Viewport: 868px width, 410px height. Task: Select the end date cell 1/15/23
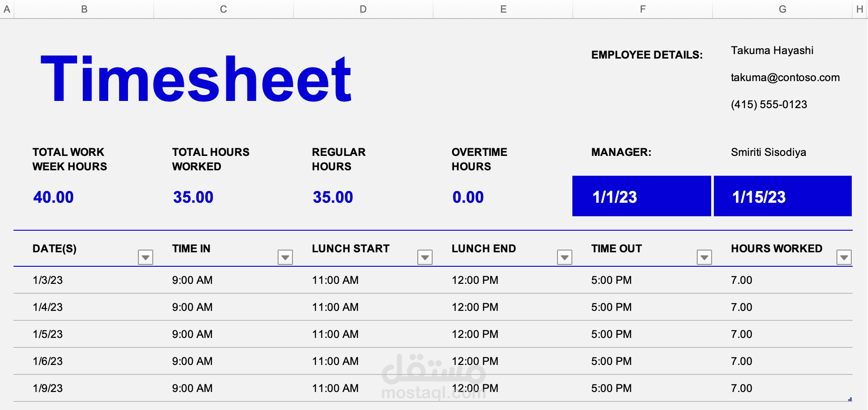(783, 196)
